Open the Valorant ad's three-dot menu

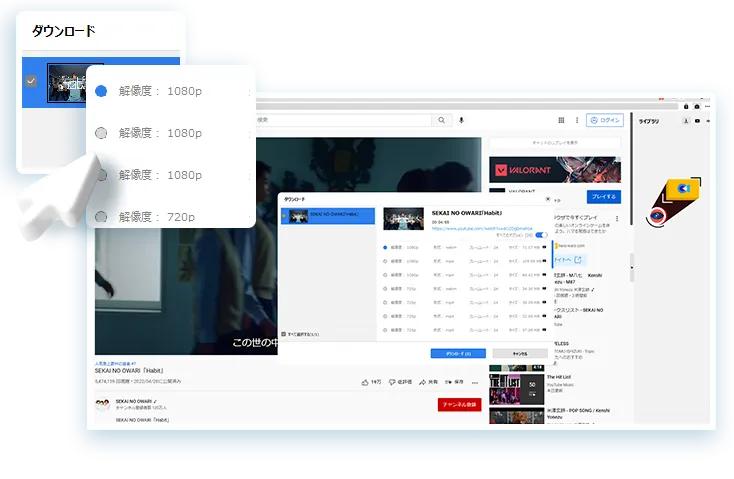[x=617, y=219]
